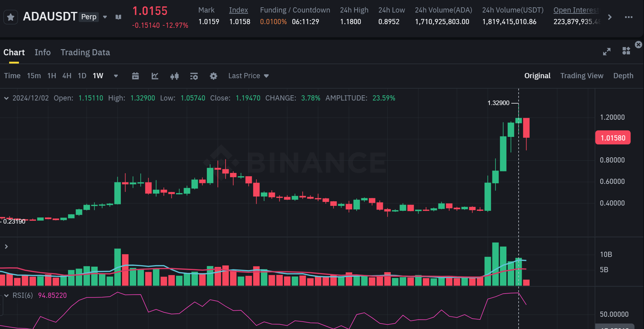Viewport: 644px width, 329px height.
Task: Open the drawing tools line chart icon
Action: [x=155, y=76]
